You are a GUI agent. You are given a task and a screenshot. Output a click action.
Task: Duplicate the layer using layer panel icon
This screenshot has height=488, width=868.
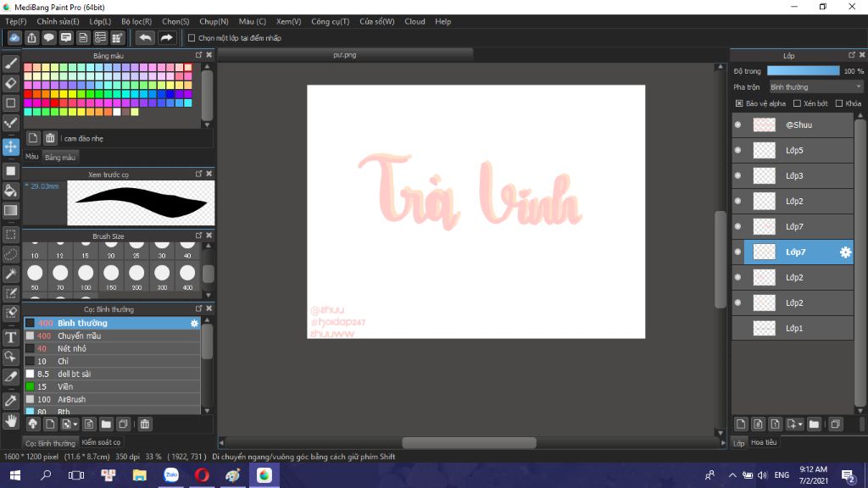pyautogui.click(x=835, y=424)
